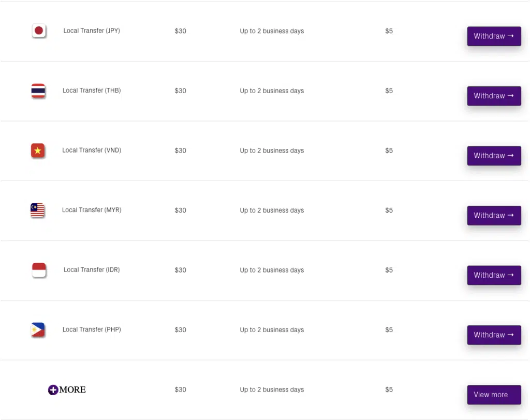Withdraw via Local Transfer (MYR)
This screenshot has width=530, height=420.
pyautogui.click(x=494, y=216)
